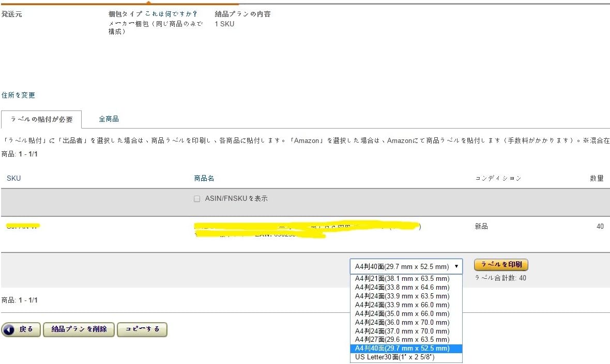Click the これは何ですか? help link
The width and height of the screenshot is (610, 364).
point(171,14)
